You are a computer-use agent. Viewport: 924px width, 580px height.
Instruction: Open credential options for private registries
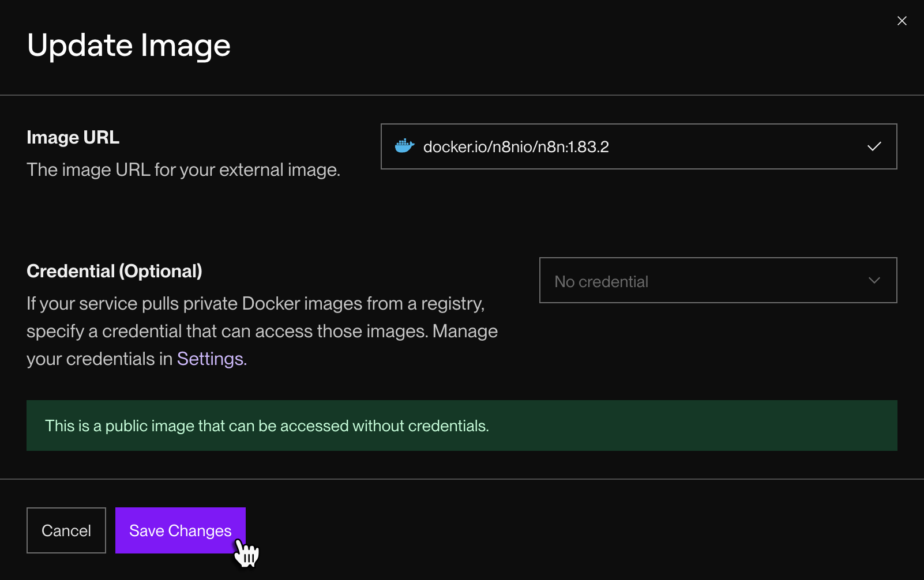(718, 281)
